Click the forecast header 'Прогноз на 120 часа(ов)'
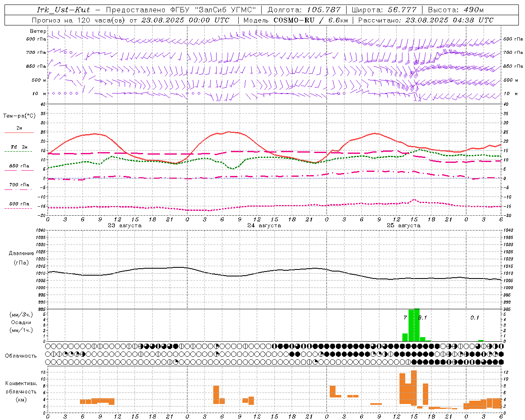The height and width of the screenshot is (420, 525). [79, 20]
